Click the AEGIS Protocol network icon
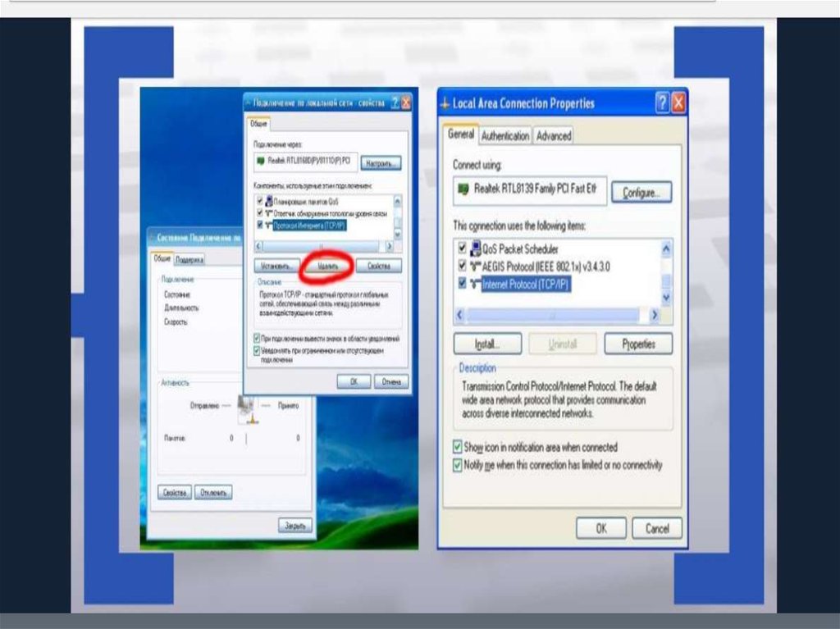This screenshot has height=629, width=840. click(476, 267)
